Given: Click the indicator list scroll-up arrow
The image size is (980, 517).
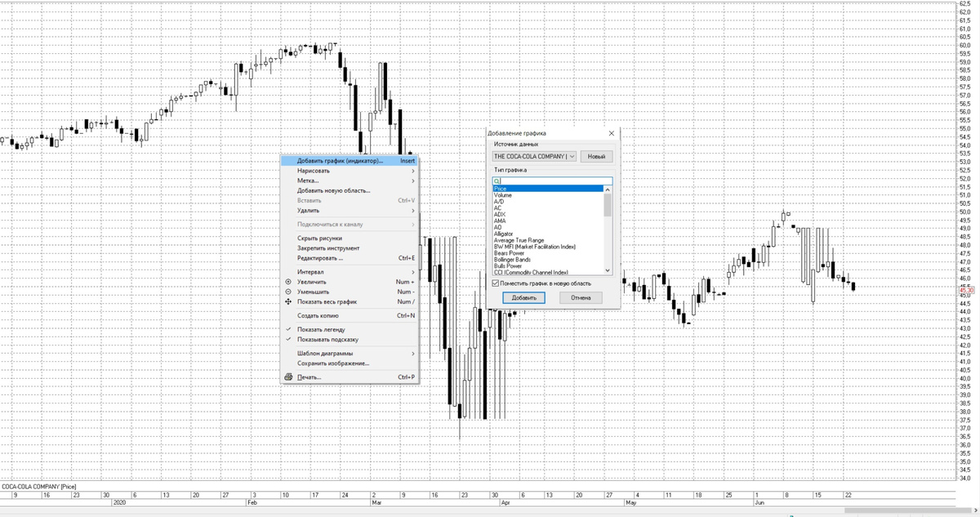Looking at the screenshot, I should (x=608, y=189).
